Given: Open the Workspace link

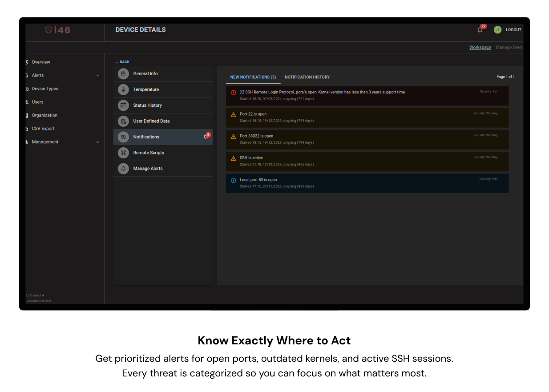Looking at the screenshot, I should [x=480, y=48].
